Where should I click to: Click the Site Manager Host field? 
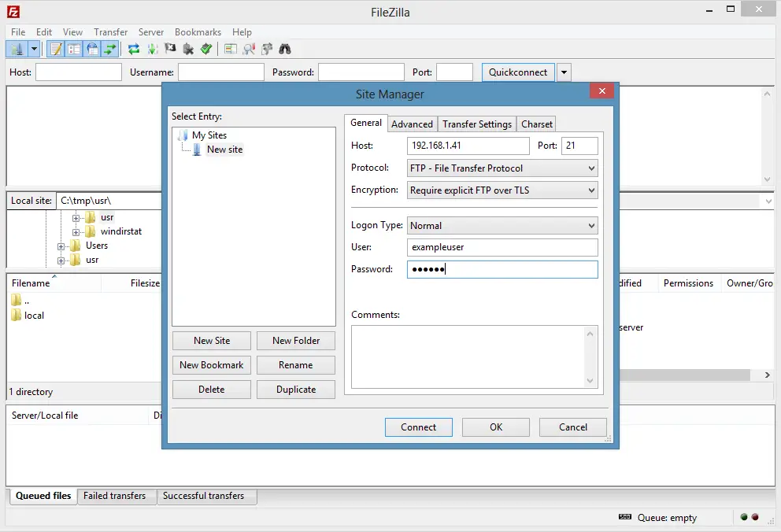point(468,146)
